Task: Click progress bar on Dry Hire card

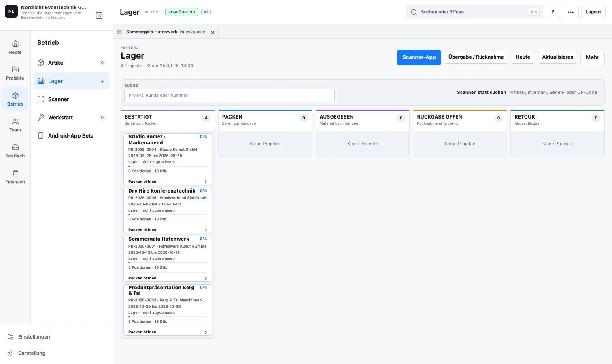Action: 168,214
